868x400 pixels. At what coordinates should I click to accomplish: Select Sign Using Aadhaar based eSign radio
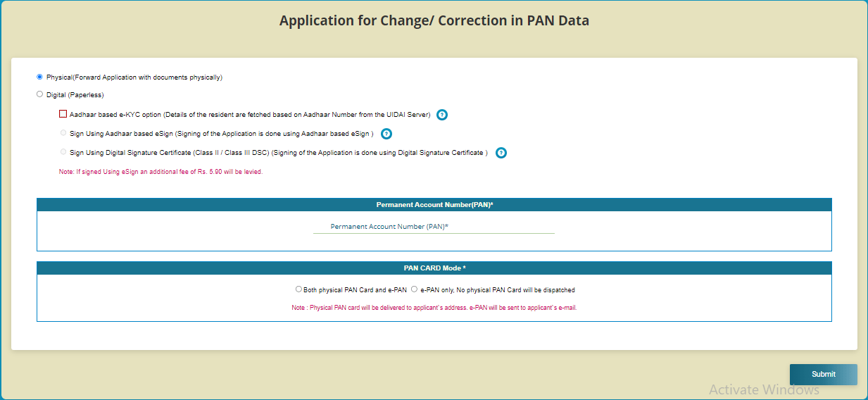click(63, 132)
